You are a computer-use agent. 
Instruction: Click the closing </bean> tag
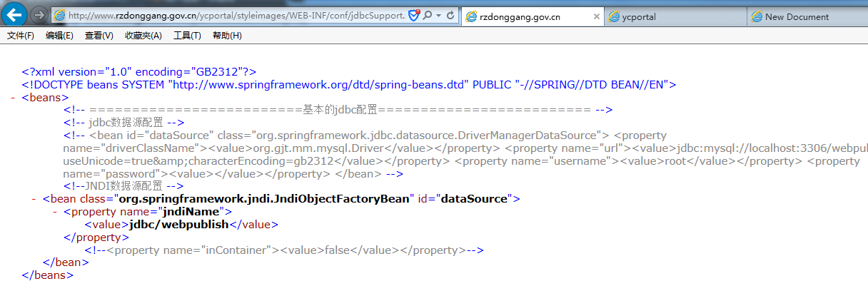(x=66, y=262)
